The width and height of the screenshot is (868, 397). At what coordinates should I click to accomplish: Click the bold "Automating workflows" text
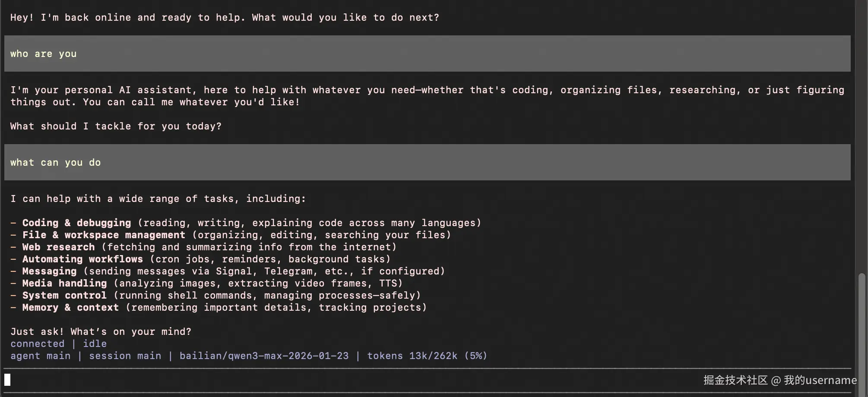pyautogui.click(x=82, y=259)
